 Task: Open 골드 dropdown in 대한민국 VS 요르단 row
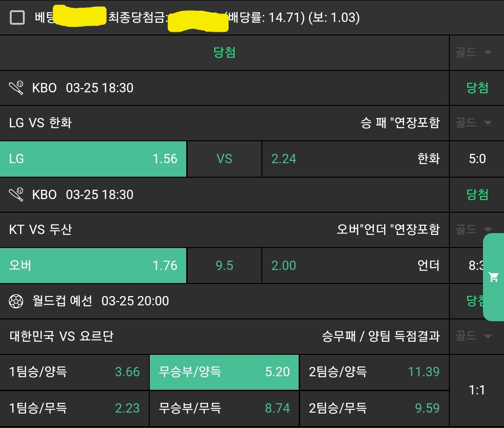474,336
